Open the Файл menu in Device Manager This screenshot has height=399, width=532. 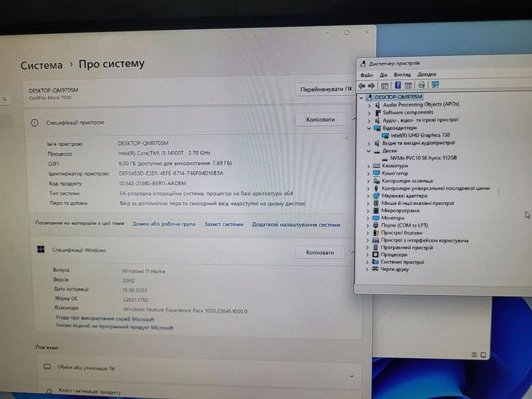point(366,75)
